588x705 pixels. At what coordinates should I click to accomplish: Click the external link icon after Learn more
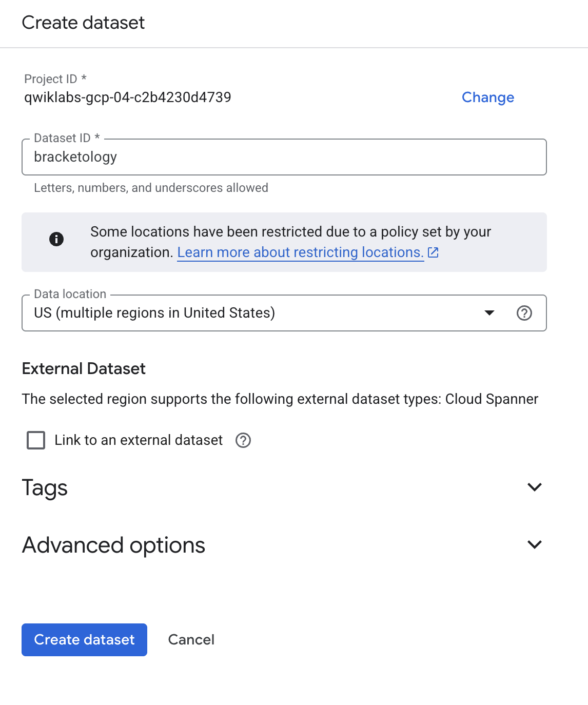point(434,252)
